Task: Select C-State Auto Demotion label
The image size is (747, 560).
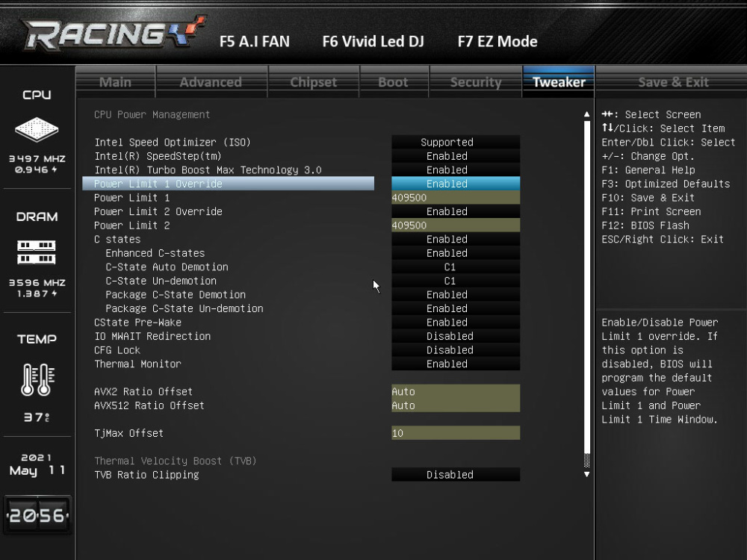Action: pyautogui.click(x=167, y=267)
